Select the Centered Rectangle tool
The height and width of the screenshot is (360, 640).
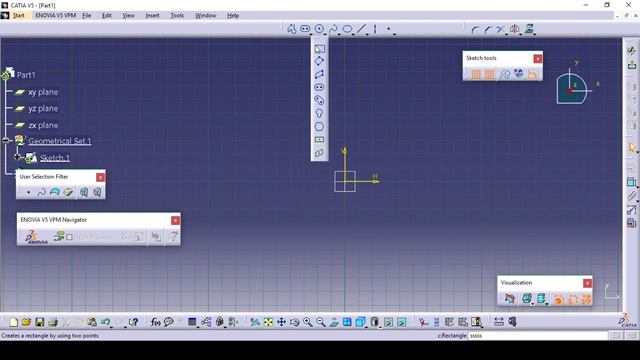tap(320, 140)
